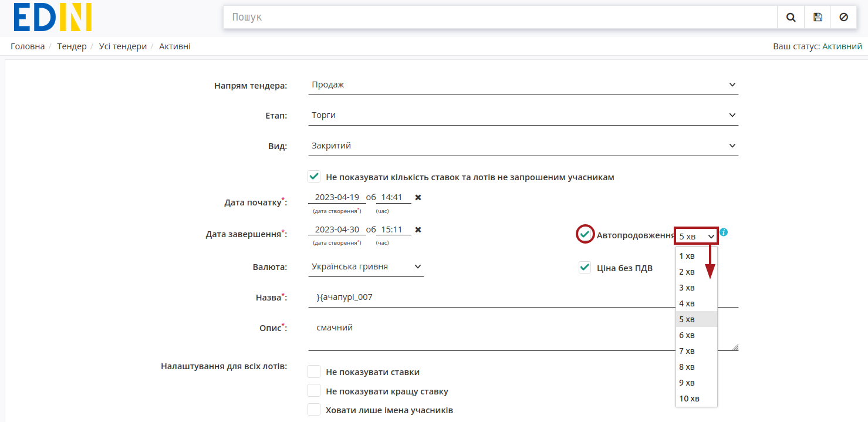
Task: Toggle the Автопродовження checkbox
Action: pos(585,235)
